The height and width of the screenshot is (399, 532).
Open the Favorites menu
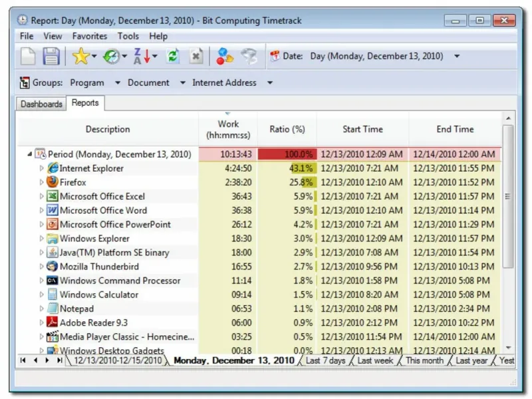pyautogui.click(x=90, y=37)
